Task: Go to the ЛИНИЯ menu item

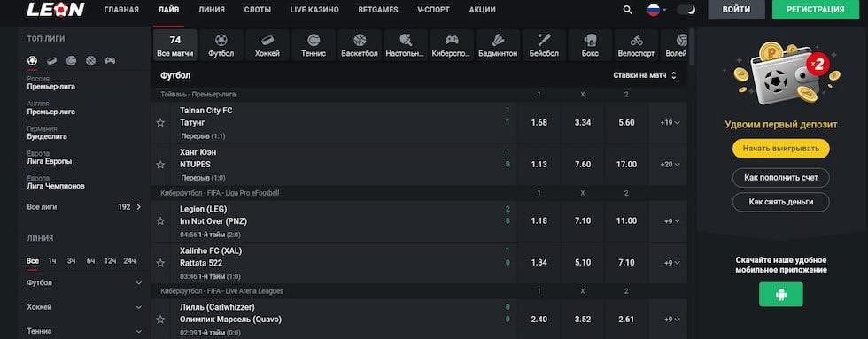Action: point(212,10)
